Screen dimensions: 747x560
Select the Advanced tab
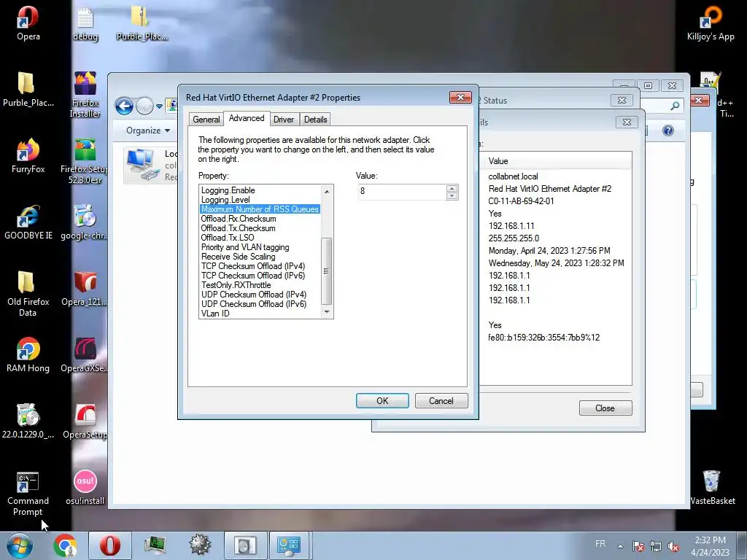pyautogui.click(x=247, y=118)
